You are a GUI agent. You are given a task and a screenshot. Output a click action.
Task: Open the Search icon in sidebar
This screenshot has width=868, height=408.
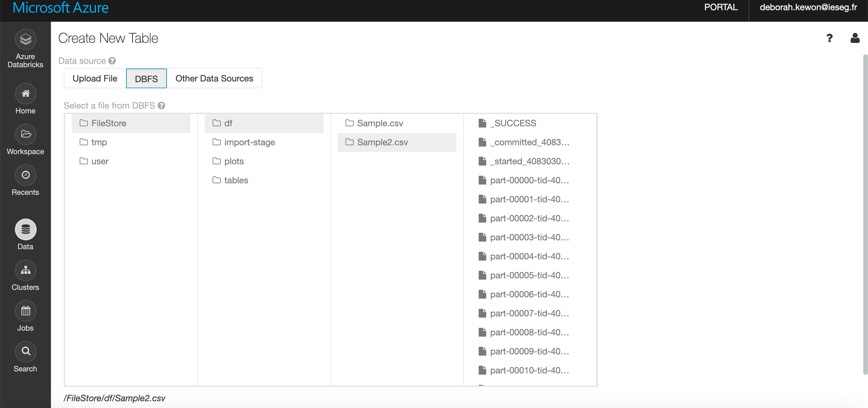tap(25, 351)
